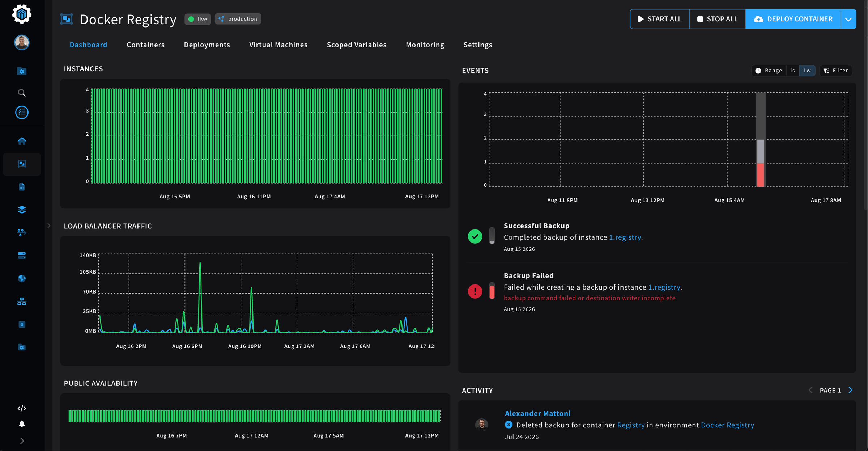
Task: Open the folder-gear icon above the search icon
Action: tap(22, 71)
